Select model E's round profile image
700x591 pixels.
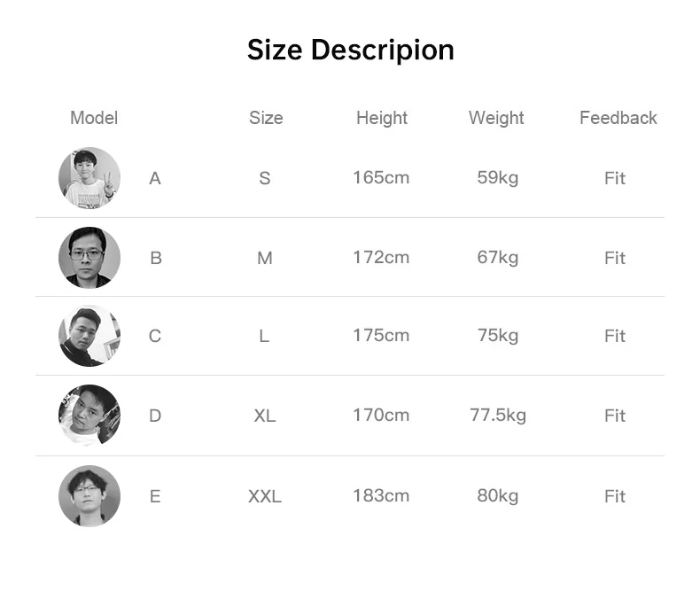click(89, 496)
